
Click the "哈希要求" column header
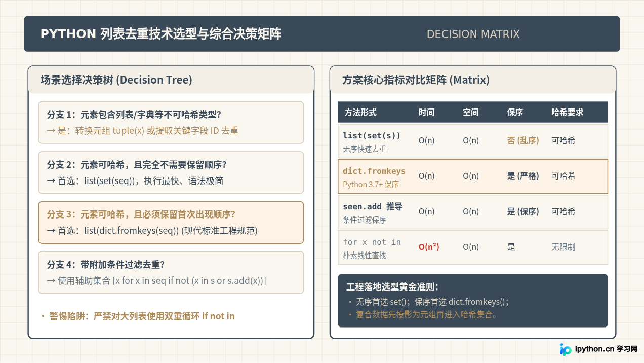[568, 112]
